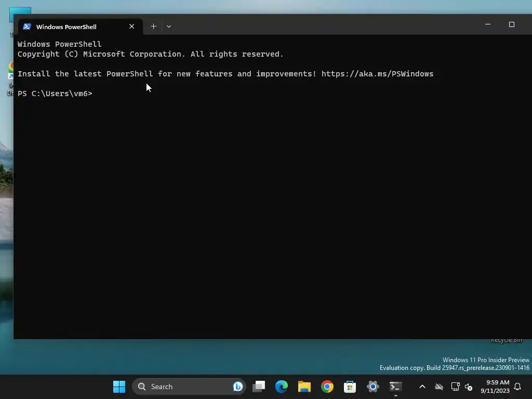Click the PowerShell icon in tab

click(27, 26)
